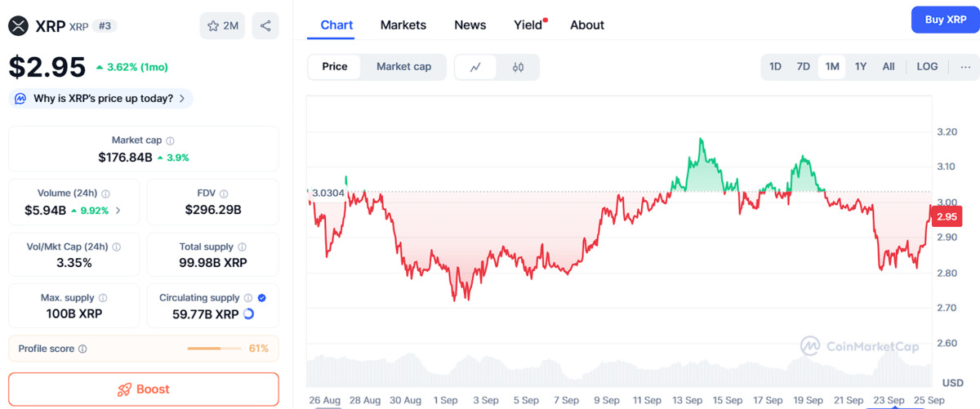Open Market cap info tooltip icon
The height and width of the screenshot is (409, 980).
tap(170, 141)
